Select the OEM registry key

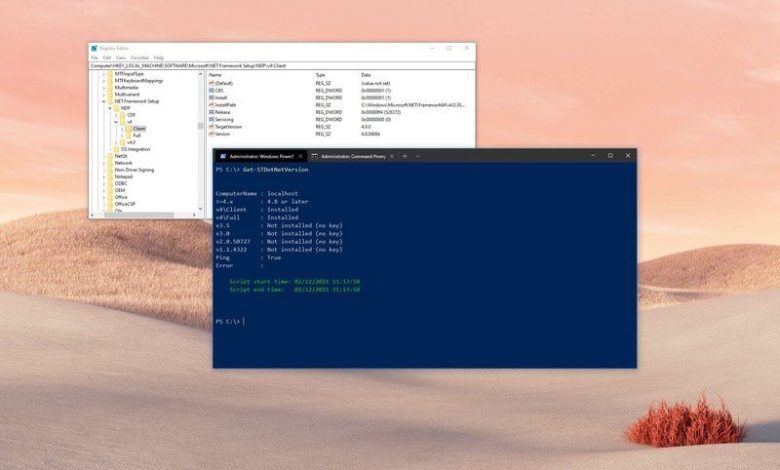coord(120,190)
